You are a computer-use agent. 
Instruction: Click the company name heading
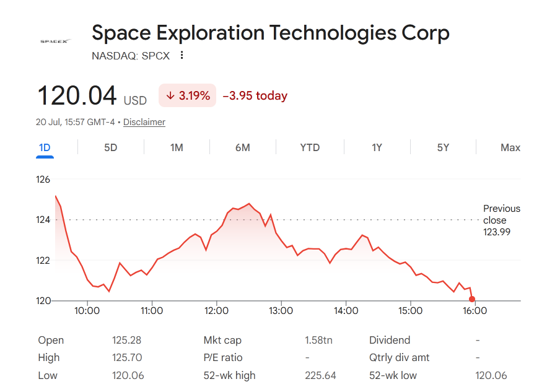coord(270,33)
